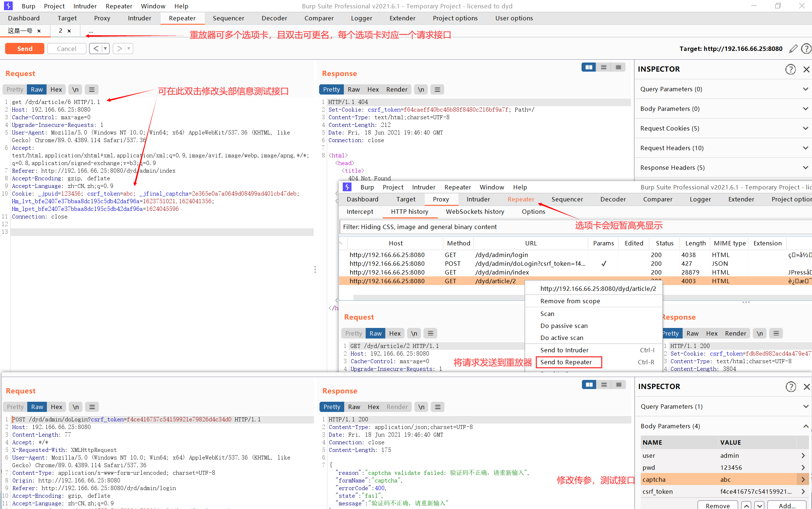The height and width of the screenshot is (509, 812).
Task: Add new repeater tab via ... tab
Action: pos(91,31)
